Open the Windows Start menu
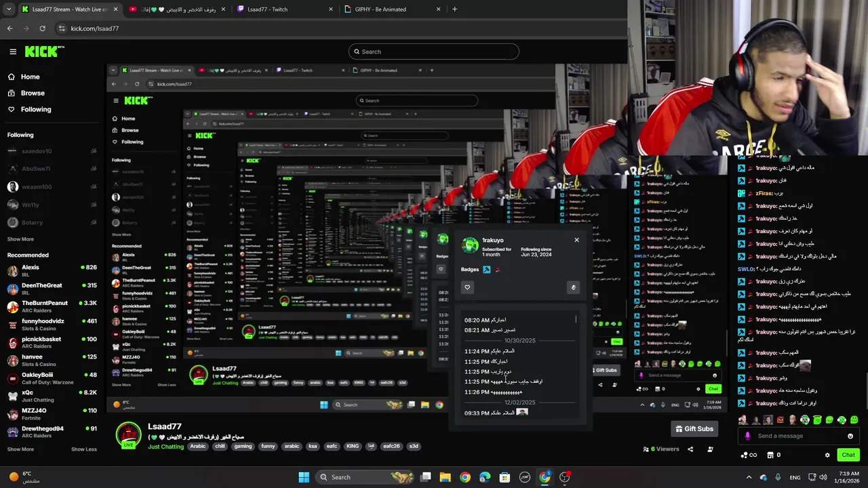This screenshot has height=488, width=868. point(304,477)
